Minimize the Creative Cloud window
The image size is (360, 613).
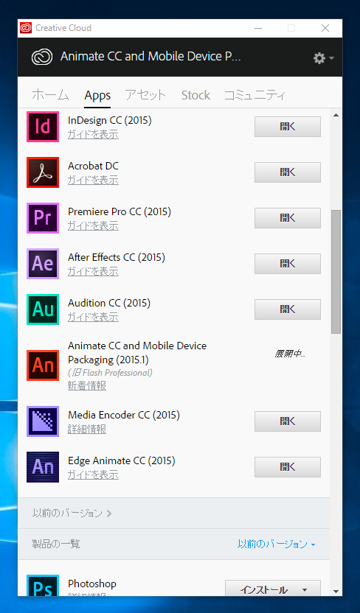point(258,28)
